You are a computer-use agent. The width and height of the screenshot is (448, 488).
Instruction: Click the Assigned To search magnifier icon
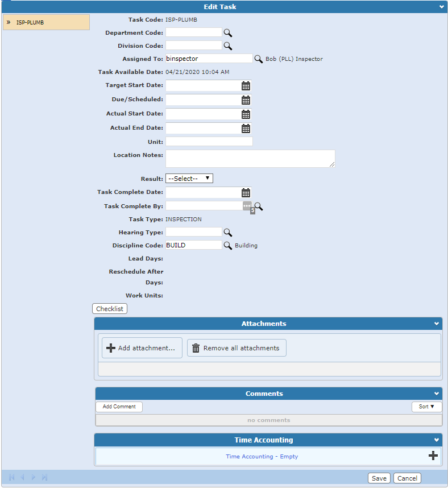pos(258,59)
